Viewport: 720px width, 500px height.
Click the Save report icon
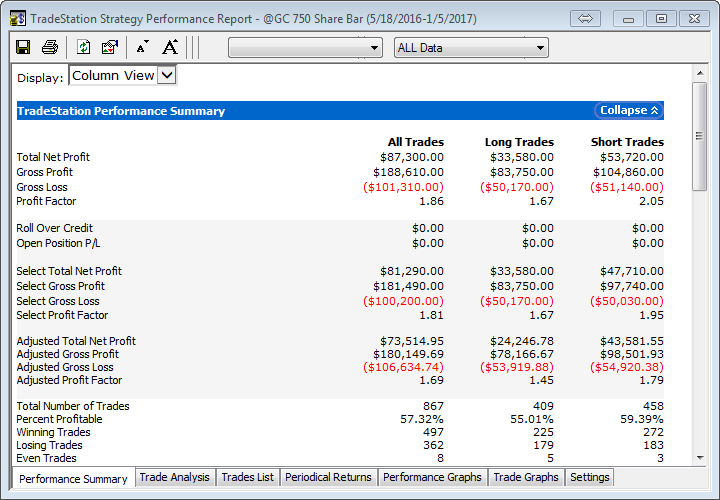pos(24,47)
